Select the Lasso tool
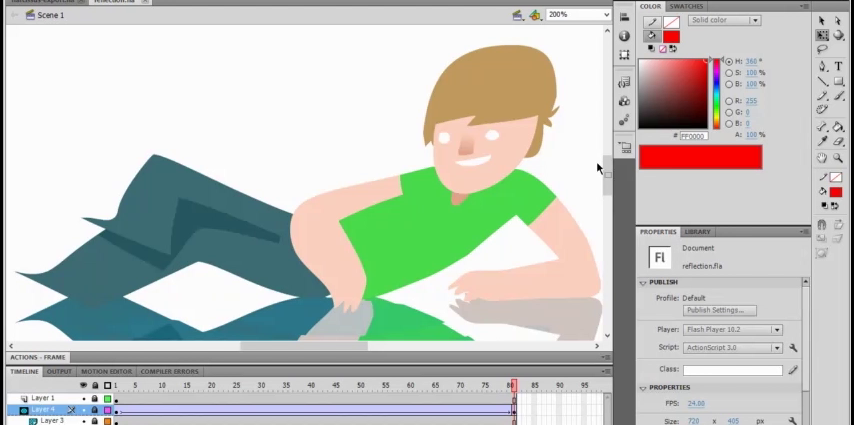The height and width of the screenshot is (425, 854). pos(822,49)
